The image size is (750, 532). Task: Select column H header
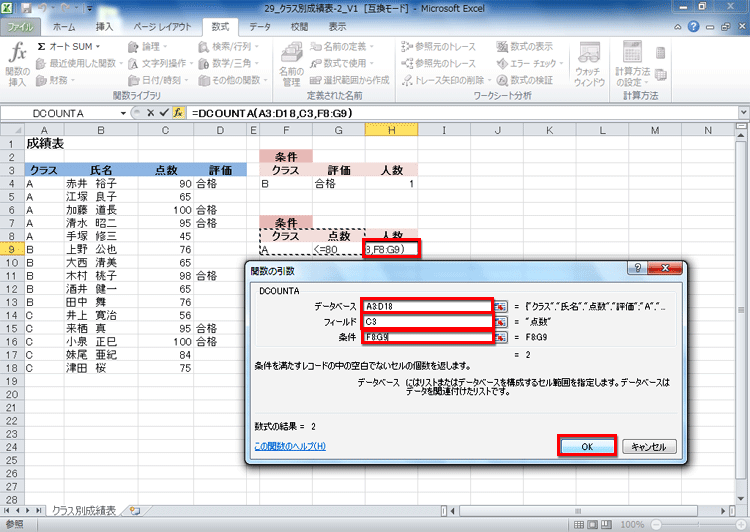[391, 130]
